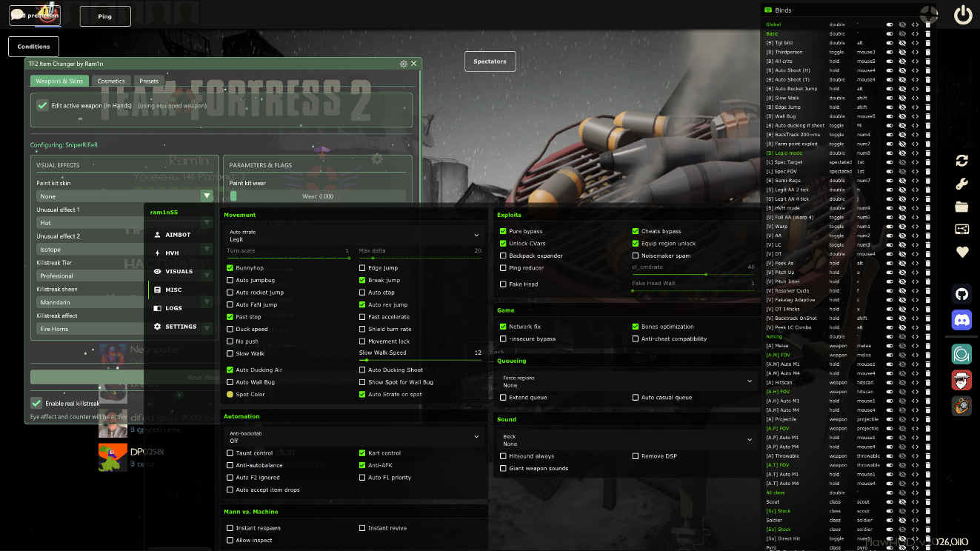Open SETTINGS menu section
The width and height of the screenshot is (980, 551).
pyautogui.click(x=181, y=327)
